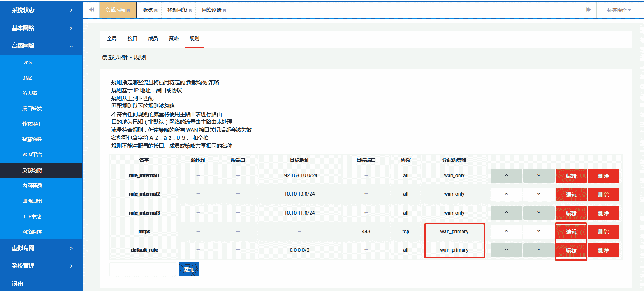
Task: Expand the 虚拟专网 sidebar menu
Action: (41, 248)
